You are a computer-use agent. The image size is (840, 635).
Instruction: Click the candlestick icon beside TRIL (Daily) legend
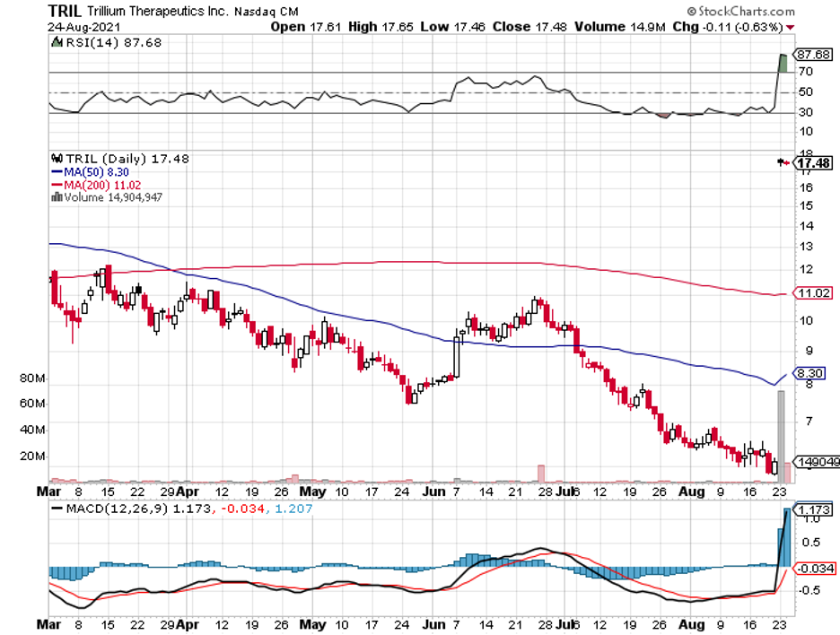56,158
